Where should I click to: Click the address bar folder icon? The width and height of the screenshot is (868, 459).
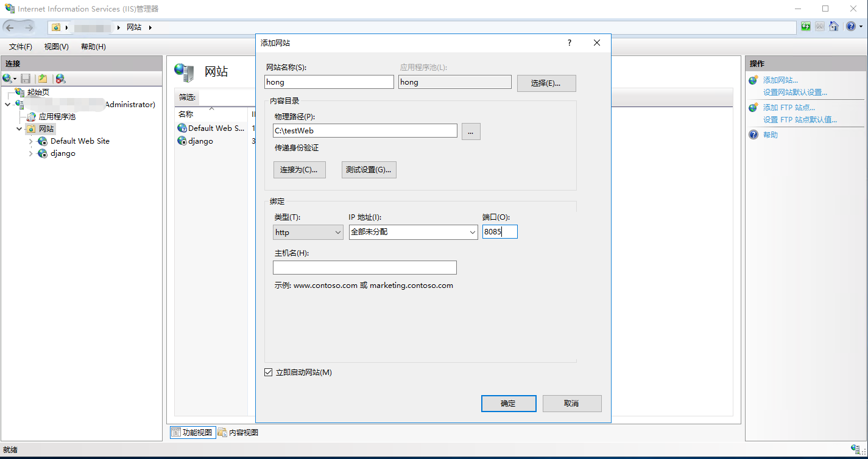coord(56,27)
